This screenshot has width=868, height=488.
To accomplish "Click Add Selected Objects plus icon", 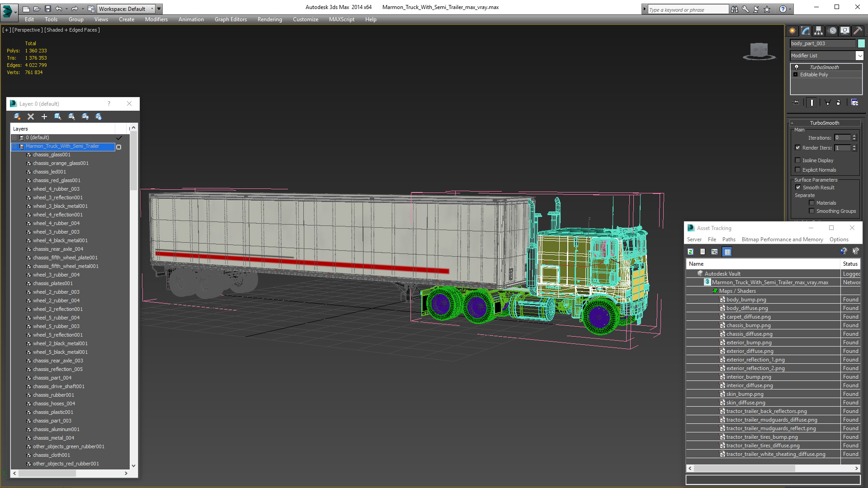I will pyautogui.click(x=44, y=117).
